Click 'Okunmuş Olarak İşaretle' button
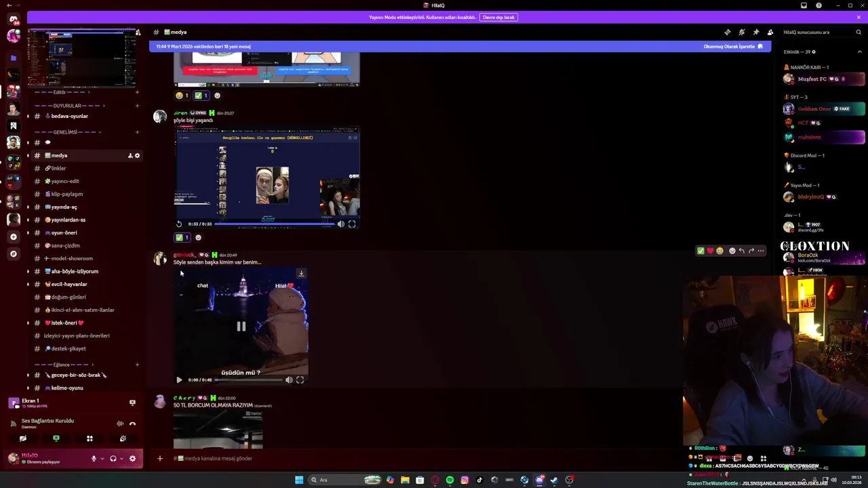This screenshot has height=488, width=868. click(x=733, y=47)
